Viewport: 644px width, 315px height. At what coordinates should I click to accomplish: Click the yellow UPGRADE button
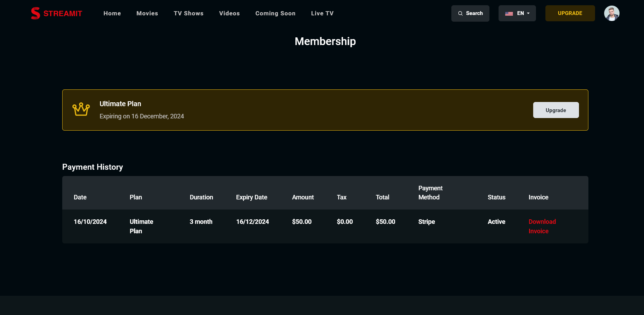point(570,13)
